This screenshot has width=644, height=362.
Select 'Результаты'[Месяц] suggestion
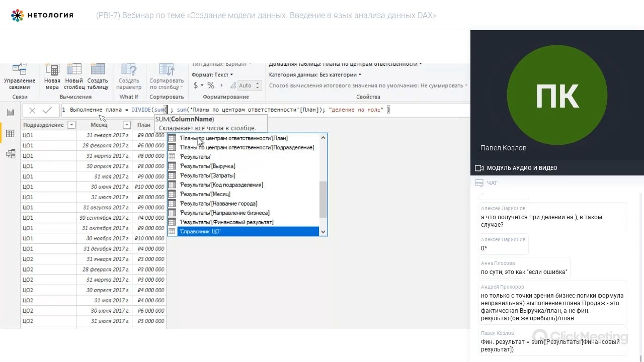[244, 194]
